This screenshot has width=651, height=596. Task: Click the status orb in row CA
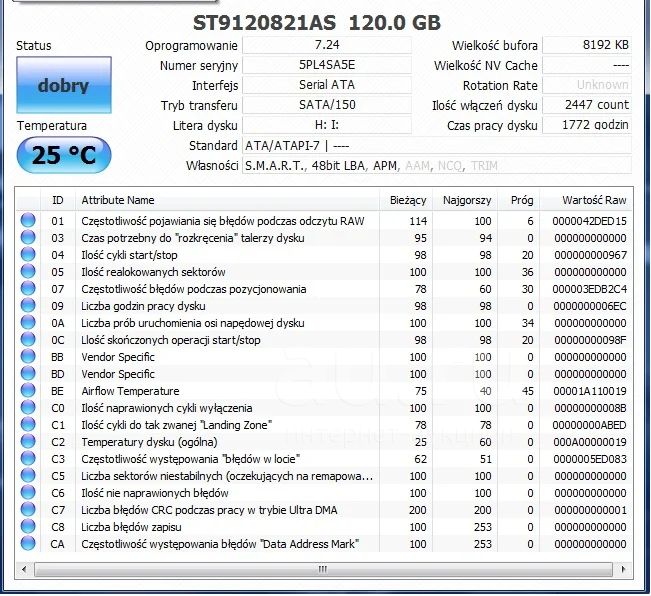[28, 543]
